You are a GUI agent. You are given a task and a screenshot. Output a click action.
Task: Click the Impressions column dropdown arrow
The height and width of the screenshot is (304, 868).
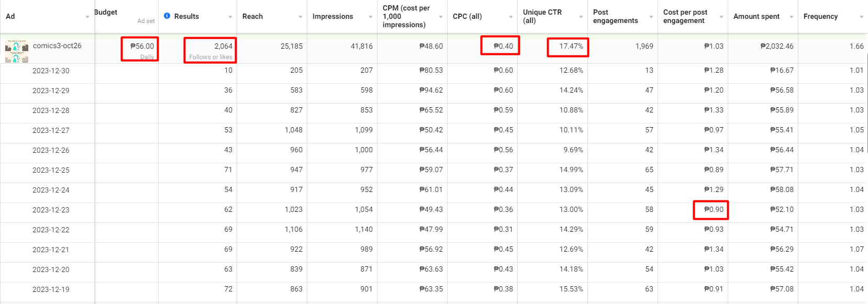pyautogui.click(x=371, y=17)
